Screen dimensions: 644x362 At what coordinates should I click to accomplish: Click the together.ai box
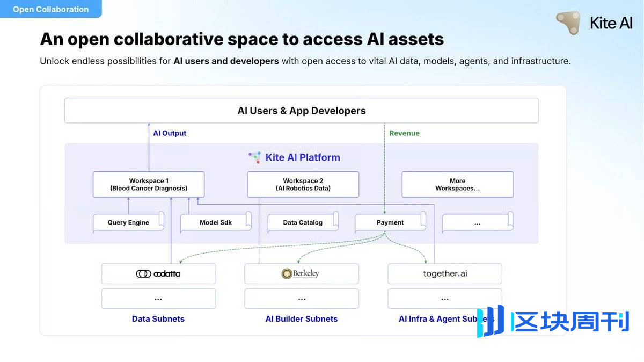[x=445, y=273]
